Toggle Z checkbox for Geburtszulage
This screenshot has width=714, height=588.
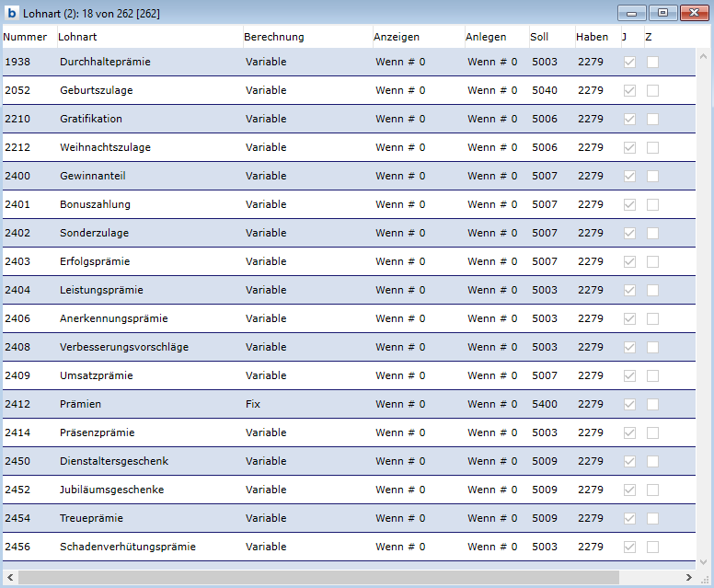652,90
